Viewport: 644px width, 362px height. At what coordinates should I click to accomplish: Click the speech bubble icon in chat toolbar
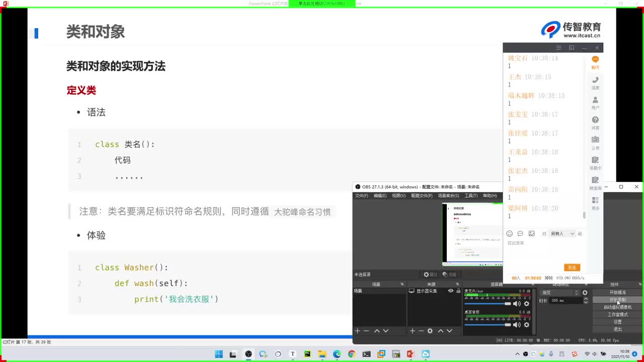coord(520,234)
